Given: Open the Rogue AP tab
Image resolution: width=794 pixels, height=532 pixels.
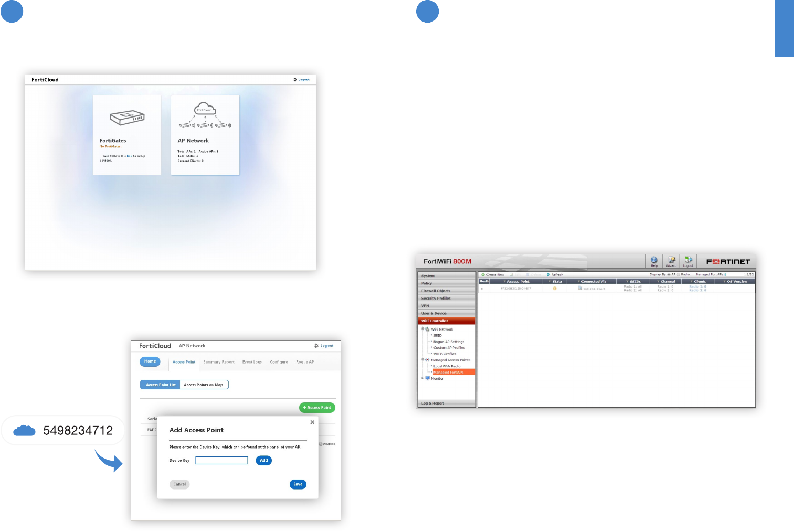Looking at the screenshot, I should (x=305, y=362).
